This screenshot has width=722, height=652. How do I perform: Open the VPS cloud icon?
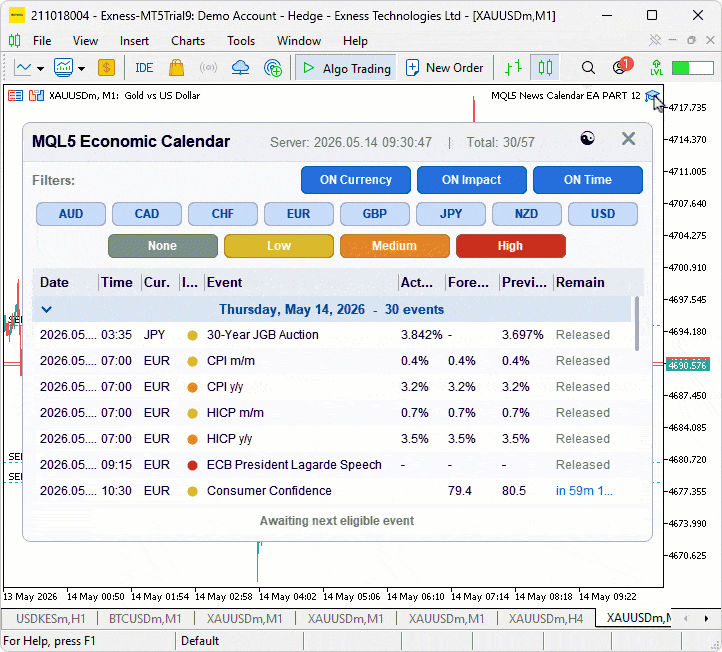pyautogui.click(x=240, y=68)
